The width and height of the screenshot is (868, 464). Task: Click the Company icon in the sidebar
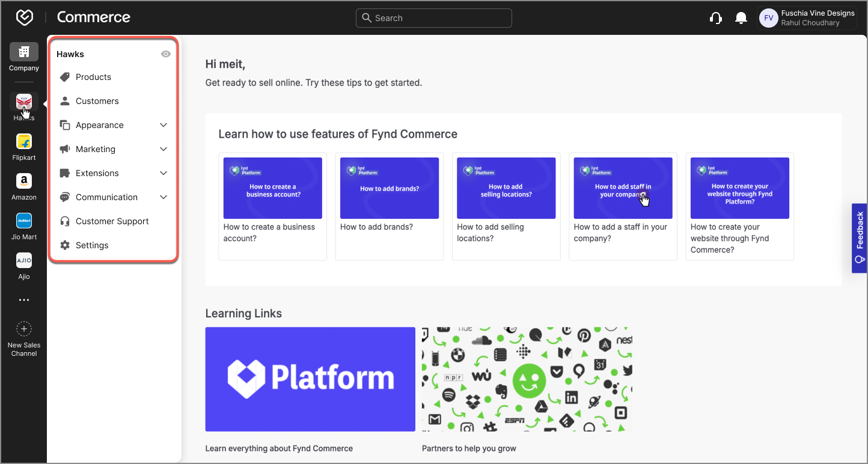point(23,53)
